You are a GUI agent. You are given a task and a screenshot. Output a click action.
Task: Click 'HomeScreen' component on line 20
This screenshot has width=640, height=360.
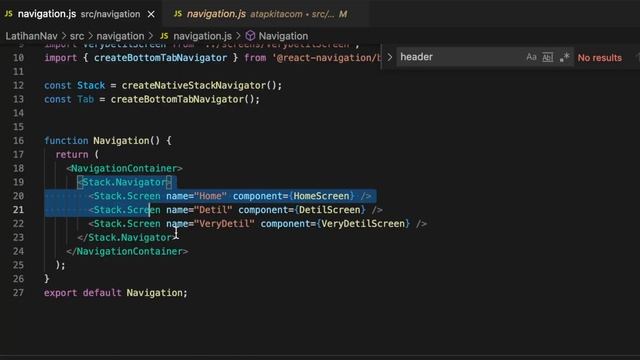[x=321, y=196]
